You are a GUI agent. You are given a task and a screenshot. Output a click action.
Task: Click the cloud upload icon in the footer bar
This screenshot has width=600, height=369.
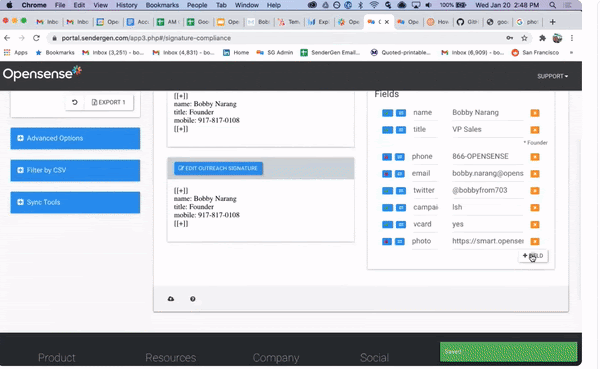click(x=171, y=299)
